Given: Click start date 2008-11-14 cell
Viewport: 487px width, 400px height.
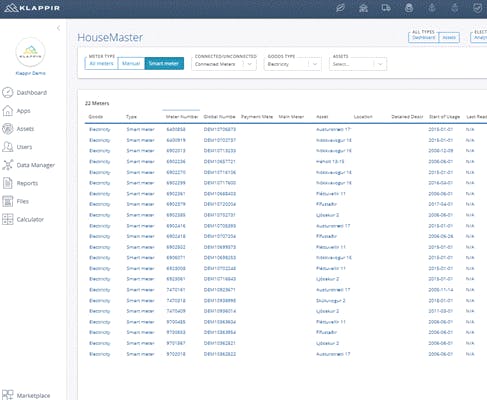Looking at the screenshot, I should [440, 290].
